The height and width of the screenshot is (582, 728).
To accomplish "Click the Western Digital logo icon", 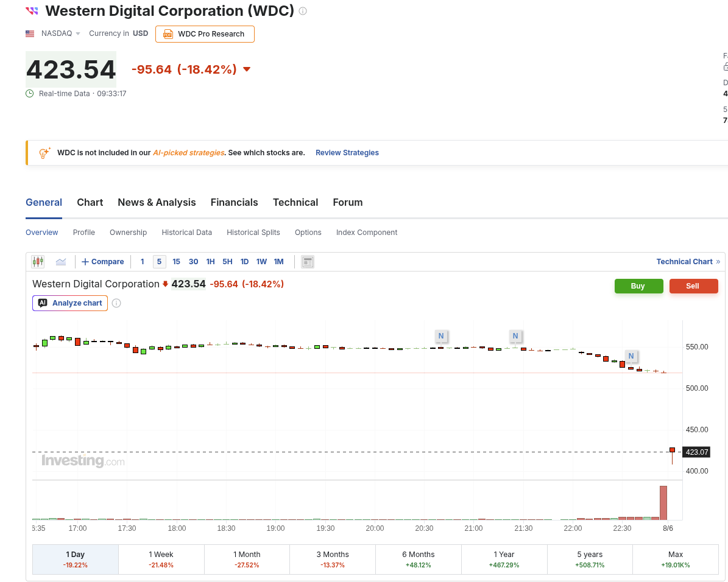I will tap(32, 11).
